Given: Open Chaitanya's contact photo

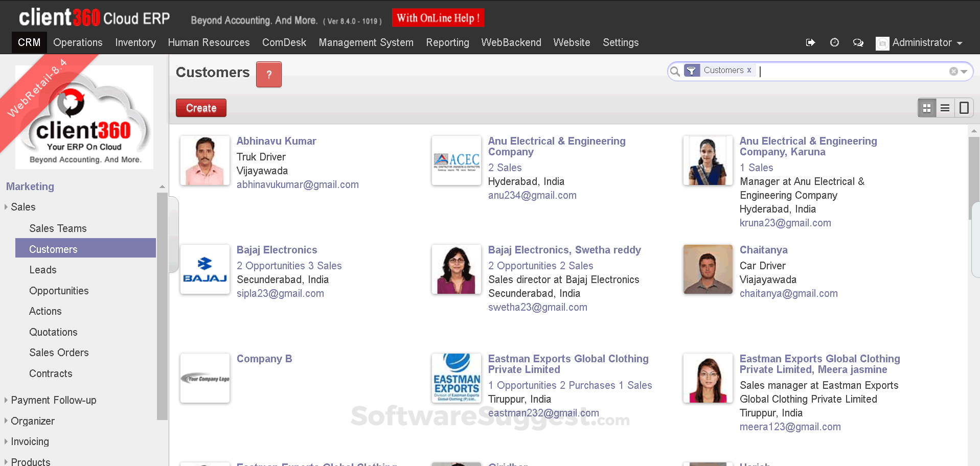Looking at the screenshot, I should (708, 269).
